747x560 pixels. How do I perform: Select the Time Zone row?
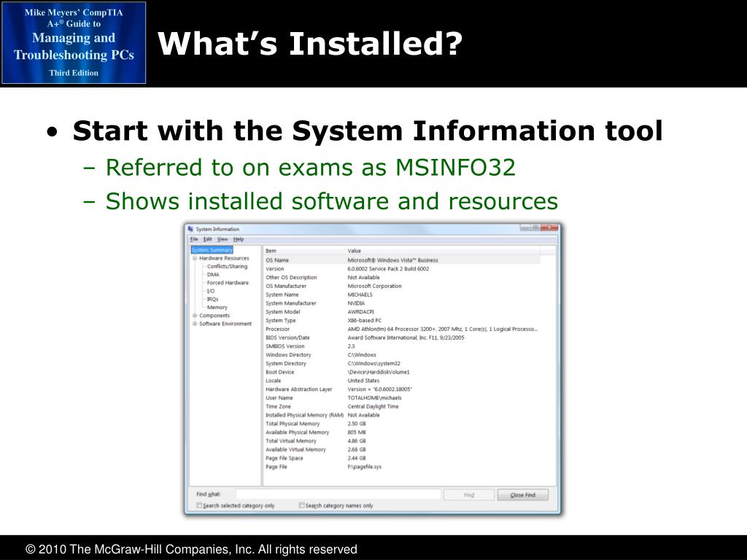[x=402, y=406]
